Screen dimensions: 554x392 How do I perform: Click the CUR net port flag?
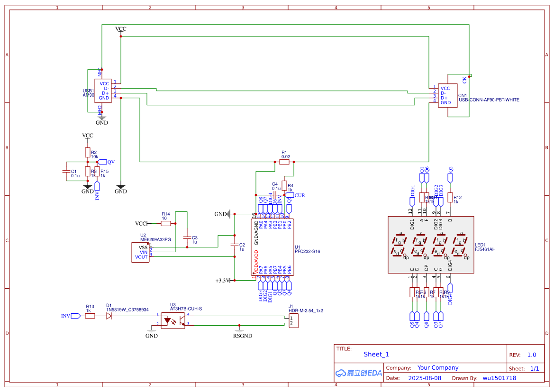pyautogui.click(x=289, y=195)
